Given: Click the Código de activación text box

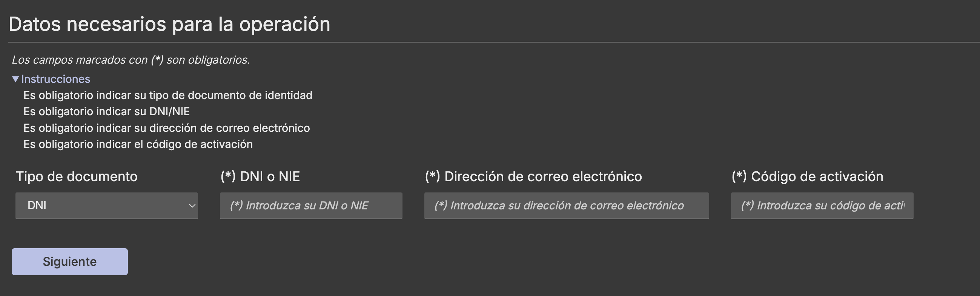Looking at the screenshot, I should point(822,206).
